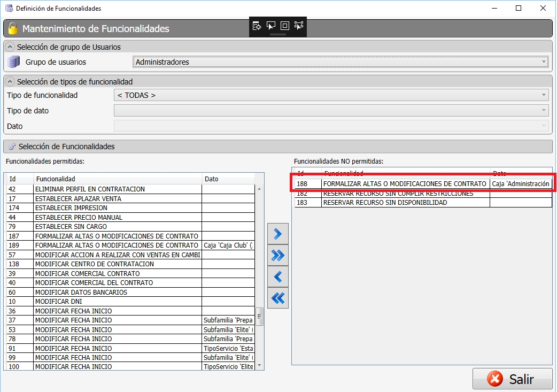Select row 37 MODIFICAR FECHA INICIO
The height and width of the screenshot is (392, 557).
pyautogui.click(x=131, y=320)
